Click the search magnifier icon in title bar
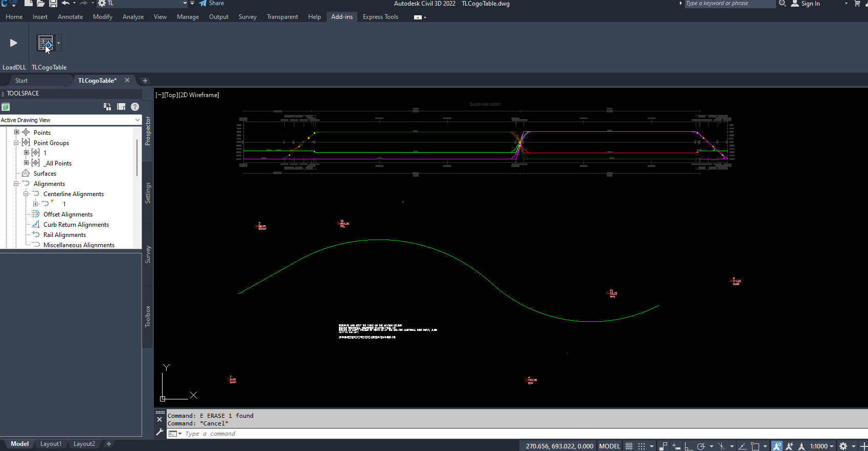Screen dimensions: 868x451 pyautogui.click(x=782, y=4)
